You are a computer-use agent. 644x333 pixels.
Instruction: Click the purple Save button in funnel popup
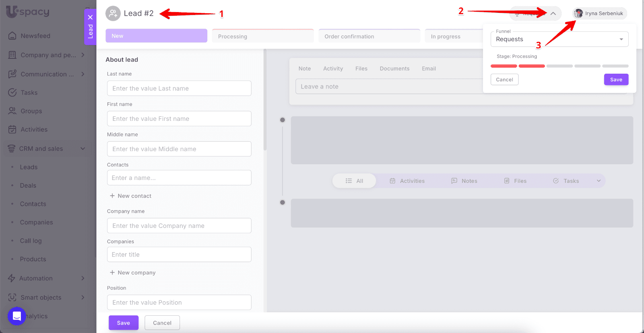tap(616, 80)
